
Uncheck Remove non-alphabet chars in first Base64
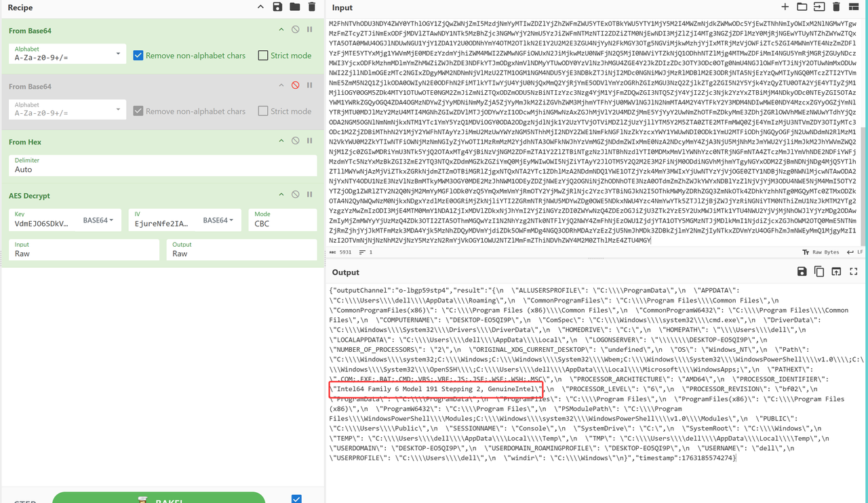click(138, 56)
